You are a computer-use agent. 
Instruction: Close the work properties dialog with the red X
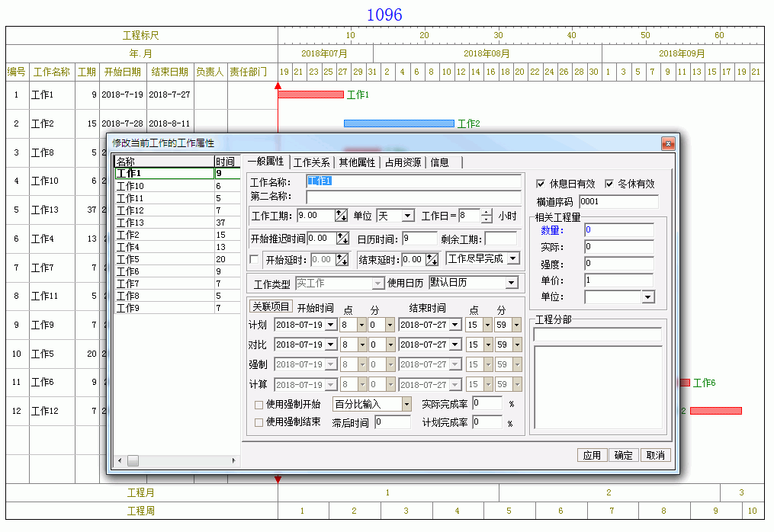[667, 143]
